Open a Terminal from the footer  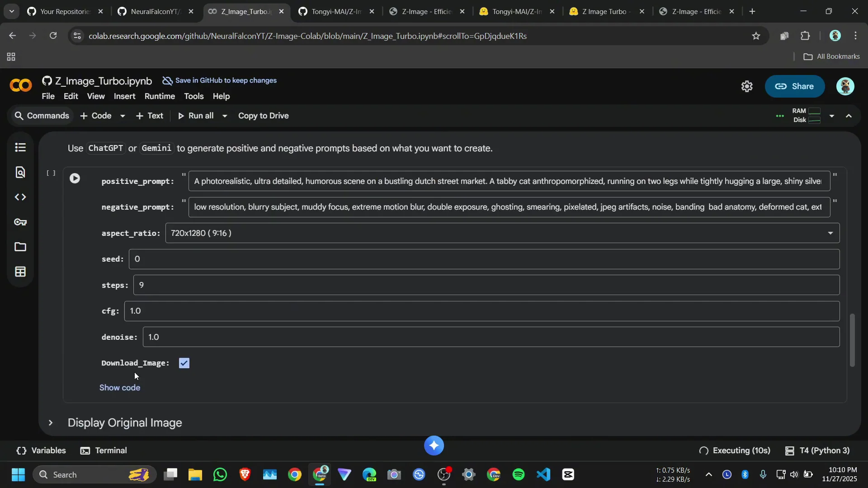[x=104, y=450]
